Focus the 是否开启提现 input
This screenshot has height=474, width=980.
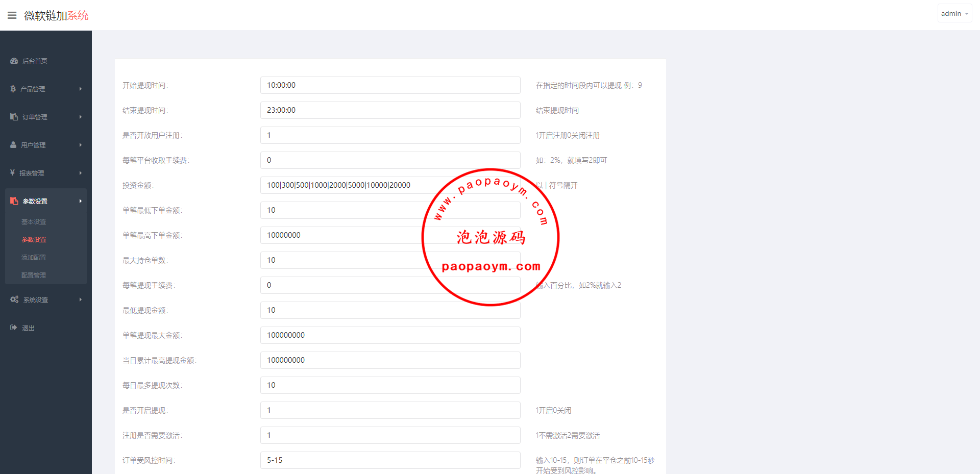[390, 410]
